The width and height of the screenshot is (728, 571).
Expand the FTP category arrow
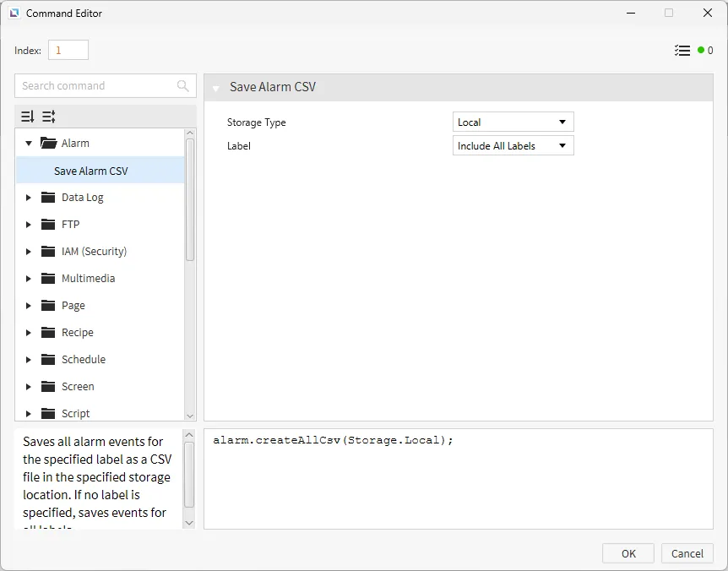[x=29, y=225]
